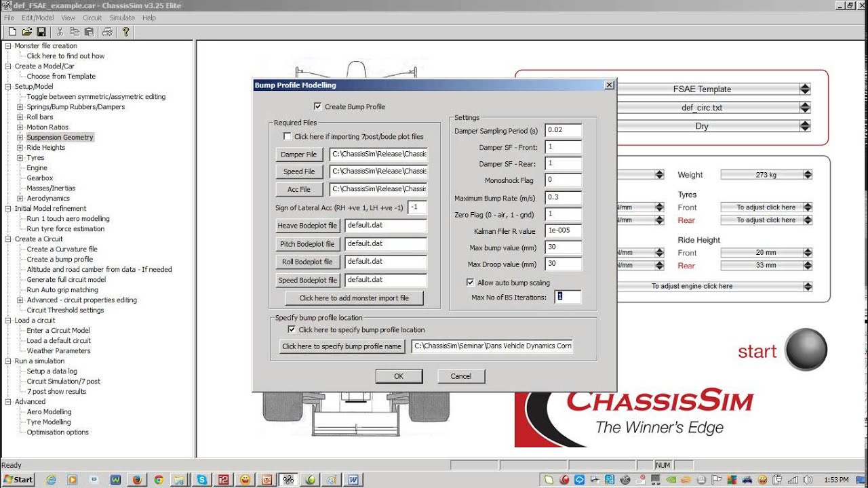Click the Max No of BS Iterations field
Image resolution: width=868 pixels, height=488 pixels.
click(x=568, y=297)
